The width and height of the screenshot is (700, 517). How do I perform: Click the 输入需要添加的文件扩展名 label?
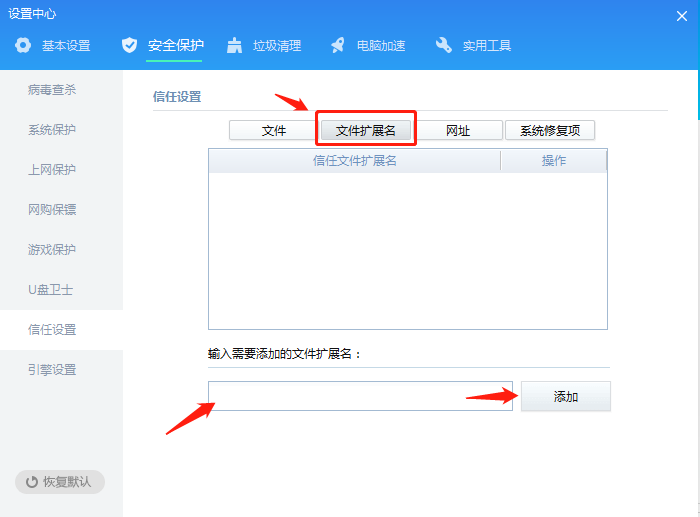click(x=284, y=354)
